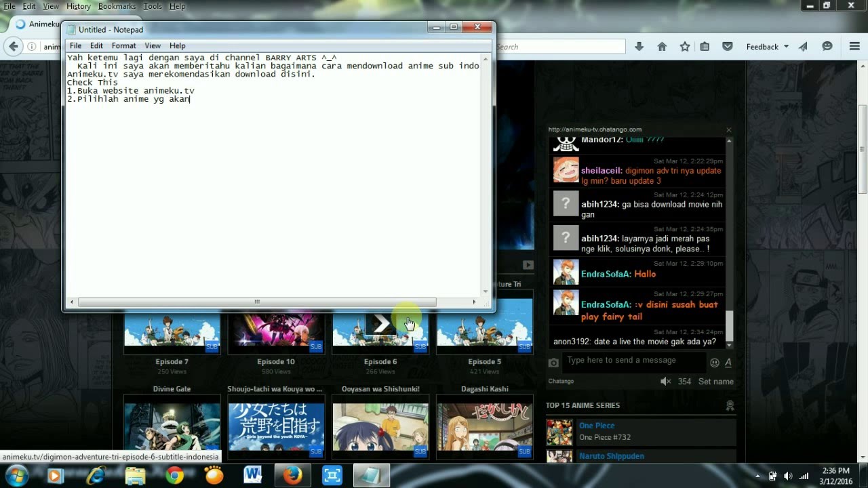Viewport: 868px width, 488px height.
Task: Click chat scrollbar up arrow
Action: pos(730,140)
